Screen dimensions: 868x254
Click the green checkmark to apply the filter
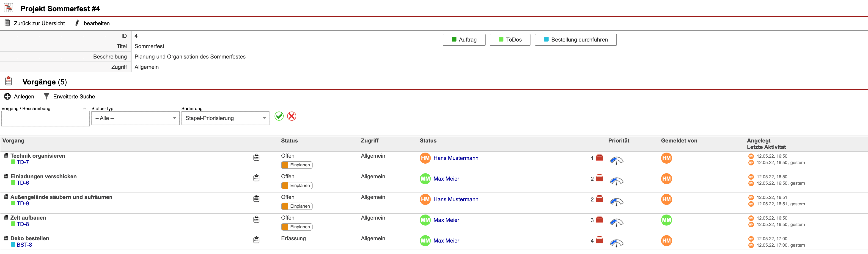(x=279, y=116)
